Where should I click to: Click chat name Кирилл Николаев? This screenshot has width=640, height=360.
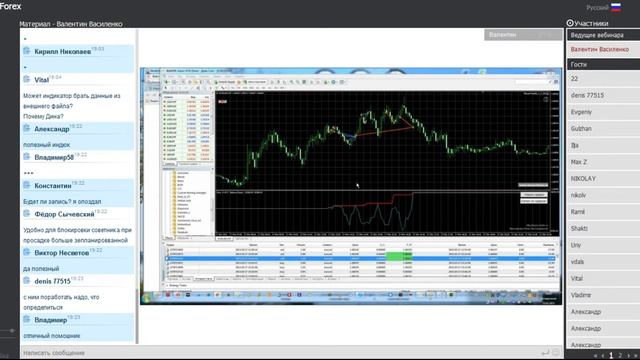coord(62,52)
